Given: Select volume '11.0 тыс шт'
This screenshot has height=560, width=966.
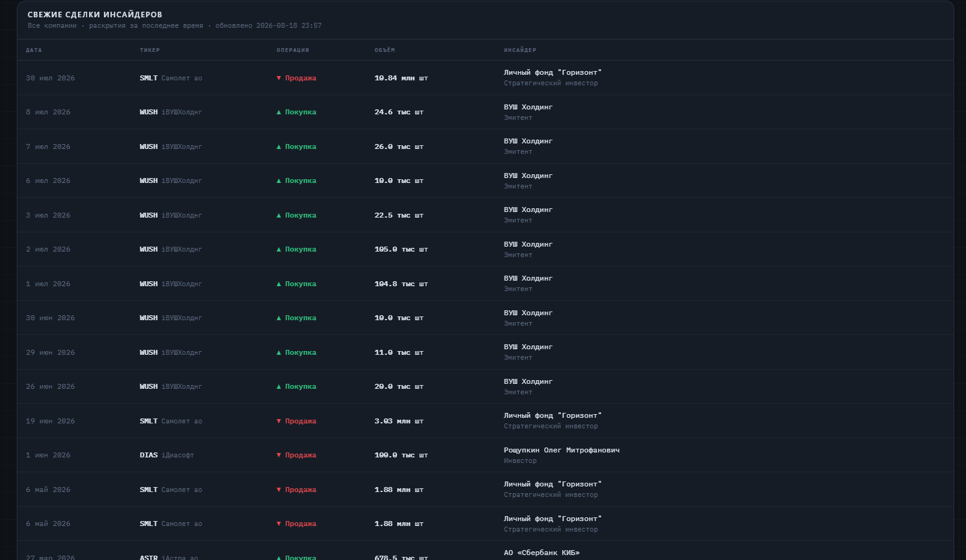Looking at the screenshot, I should click(399, 352).
